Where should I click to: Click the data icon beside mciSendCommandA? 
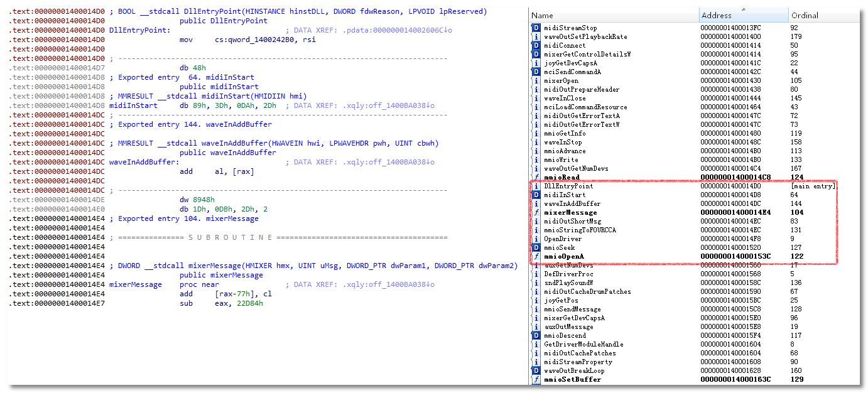536,72
